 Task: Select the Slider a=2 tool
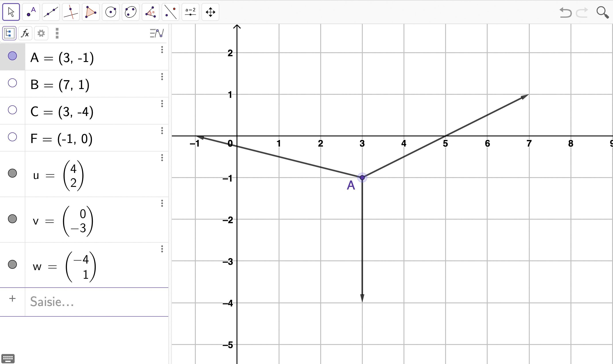pos(190,12)
